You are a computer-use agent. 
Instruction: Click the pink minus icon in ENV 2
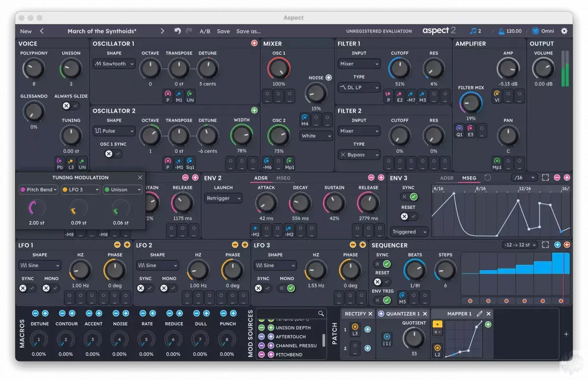click(372, 177)
